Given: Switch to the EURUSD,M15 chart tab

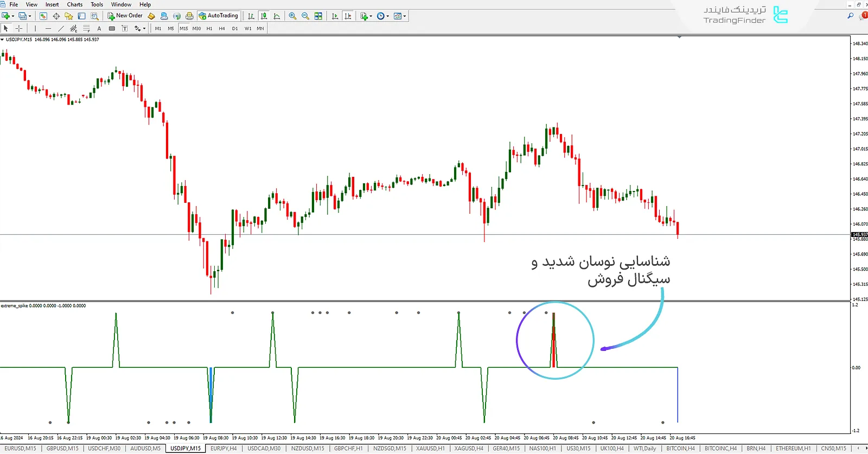Looking at the screenshot, I should point(20,449).
